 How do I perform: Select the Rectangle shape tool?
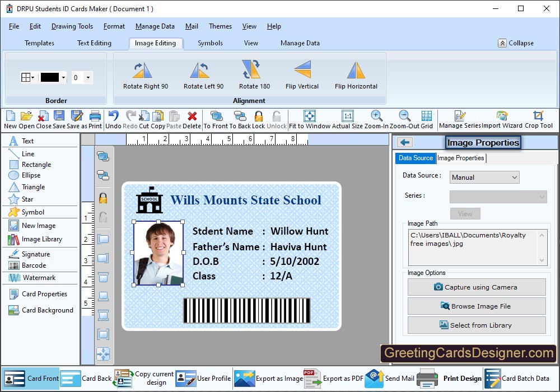point(30,165)
